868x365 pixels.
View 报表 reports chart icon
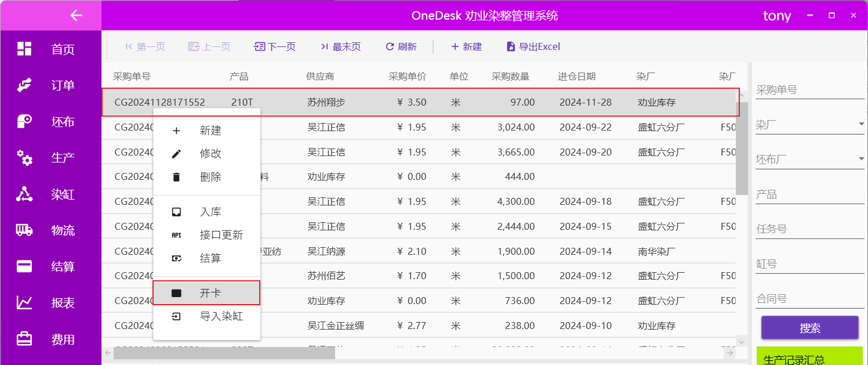[x=24, y=302]
